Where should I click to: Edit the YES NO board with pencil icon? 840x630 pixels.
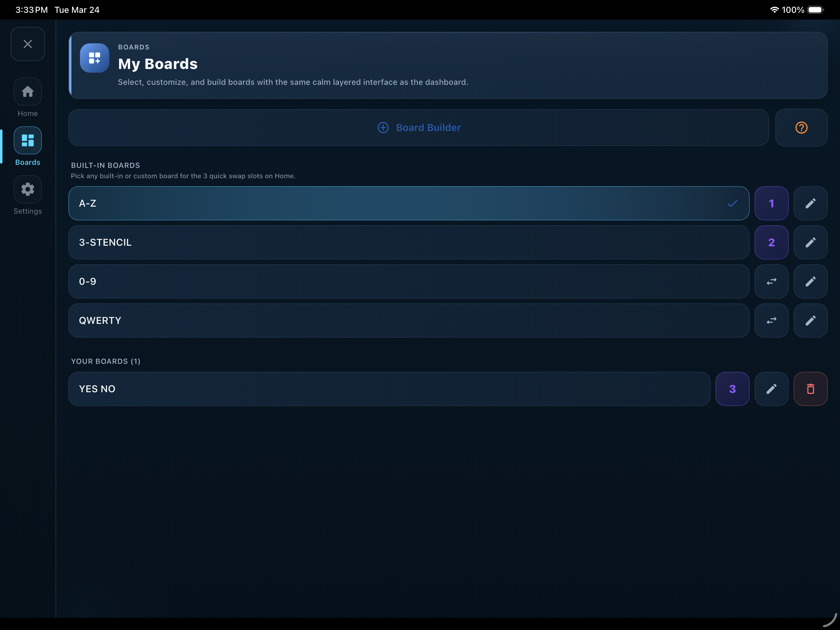[x=771, y=389]
